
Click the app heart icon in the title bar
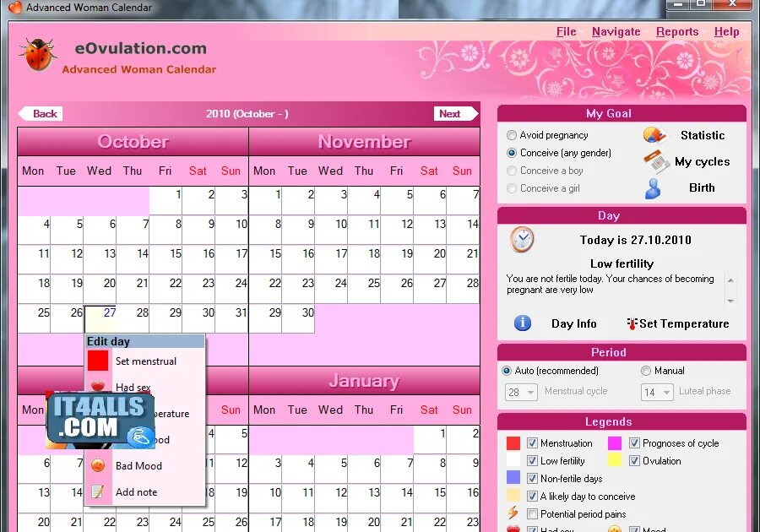click(x=15, y=7)
